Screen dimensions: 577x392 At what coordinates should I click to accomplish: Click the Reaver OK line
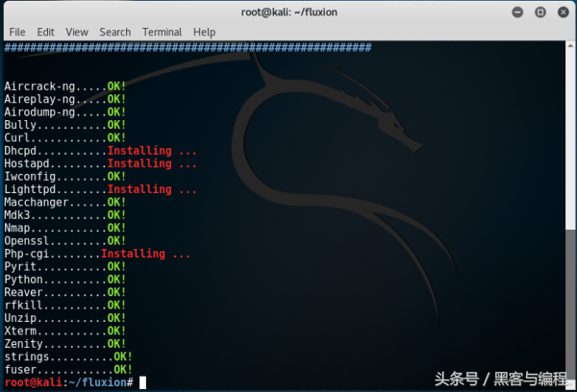click(65, 292)
